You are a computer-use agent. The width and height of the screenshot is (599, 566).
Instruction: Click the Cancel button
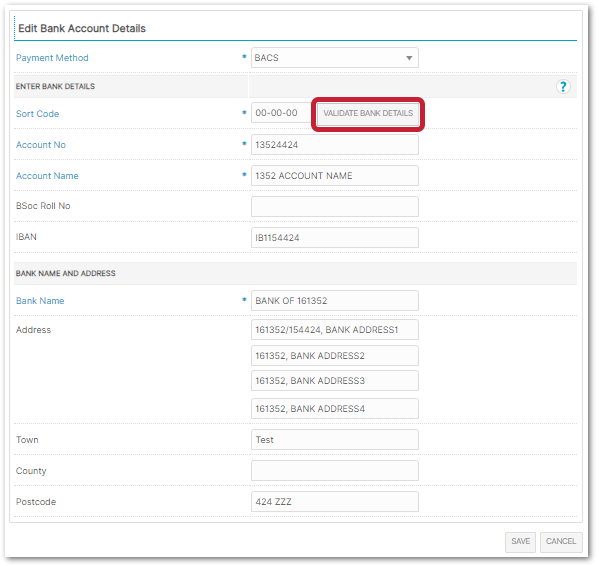[x=560, y=542]
